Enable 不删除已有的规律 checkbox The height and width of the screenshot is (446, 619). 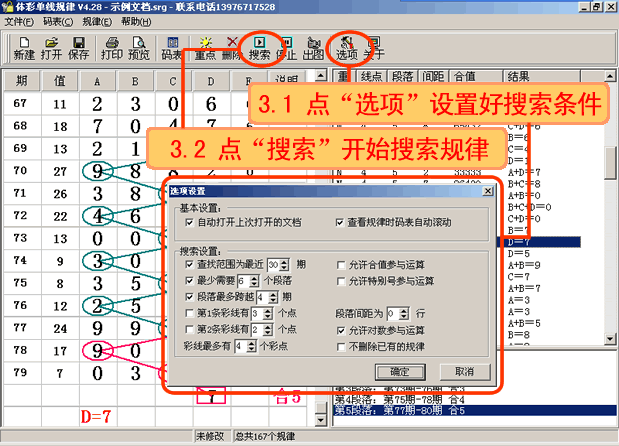click(341, 347)
